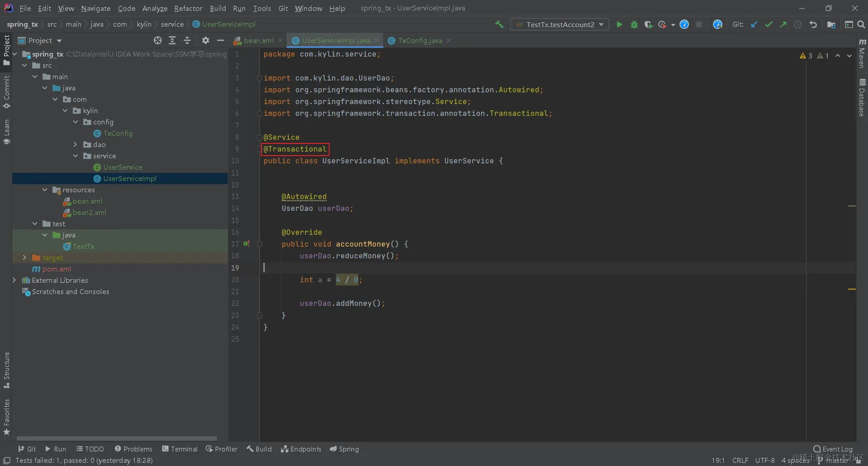Viewport: 868px width, 466px height.
Task: Open the TestTx.testAccount2 run configuration dropdown
Action: click(560, 24)
